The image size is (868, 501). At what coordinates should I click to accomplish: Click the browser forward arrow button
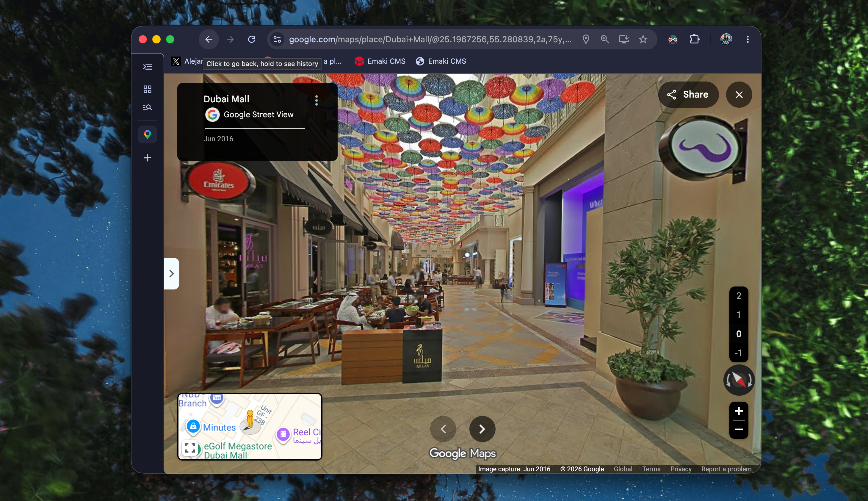pyautogui.click(x=230, y=39)
